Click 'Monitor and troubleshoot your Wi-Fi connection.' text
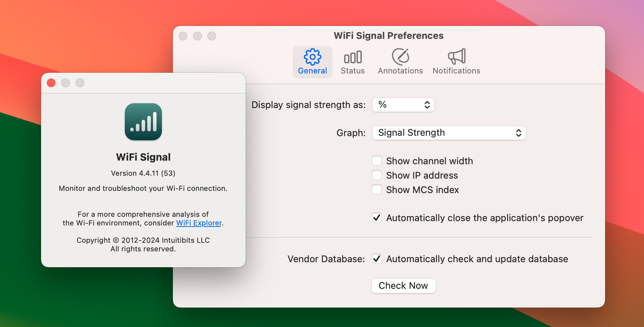 coord(143,188)
